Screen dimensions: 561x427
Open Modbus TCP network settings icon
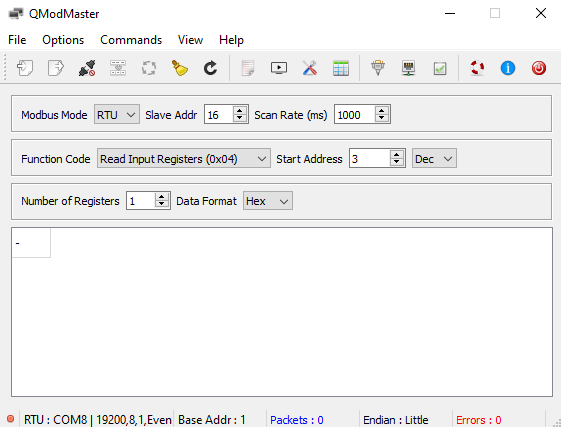tap(409, 68)
